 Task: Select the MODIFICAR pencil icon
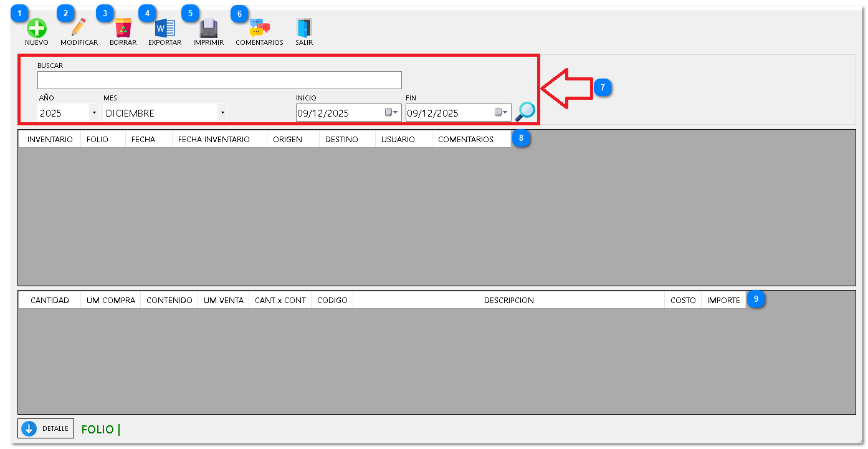pos(79,29)
